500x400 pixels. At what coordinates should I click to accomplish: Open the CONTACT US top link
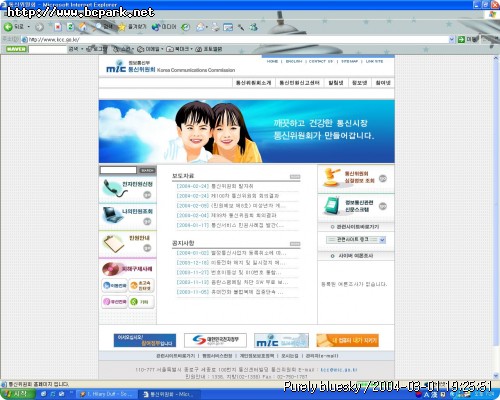[321, 61]
